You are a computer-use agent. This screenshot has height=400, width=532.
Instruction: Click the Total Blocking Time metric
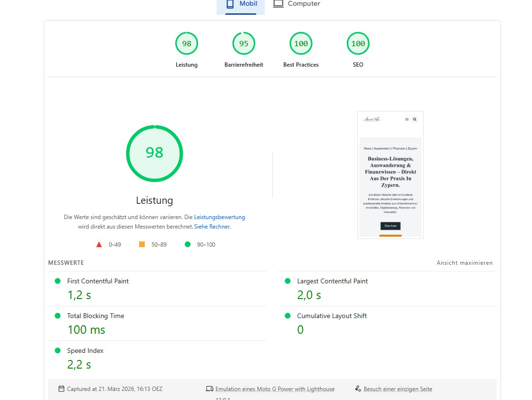click(95, 316)
